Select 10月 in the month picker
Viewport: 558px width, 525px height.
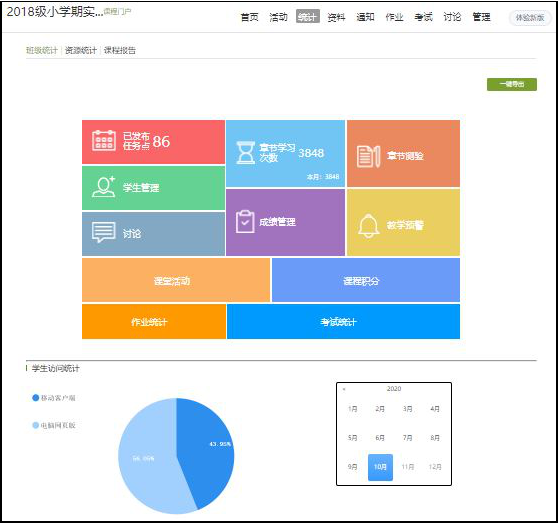click(x=380, y=467)
